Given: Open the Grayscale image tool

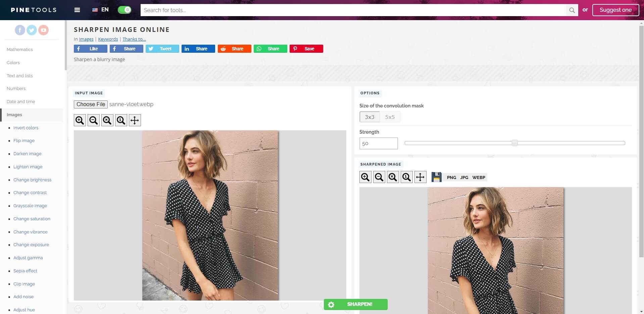Looking at the screenshot, I should coord(30,206).
